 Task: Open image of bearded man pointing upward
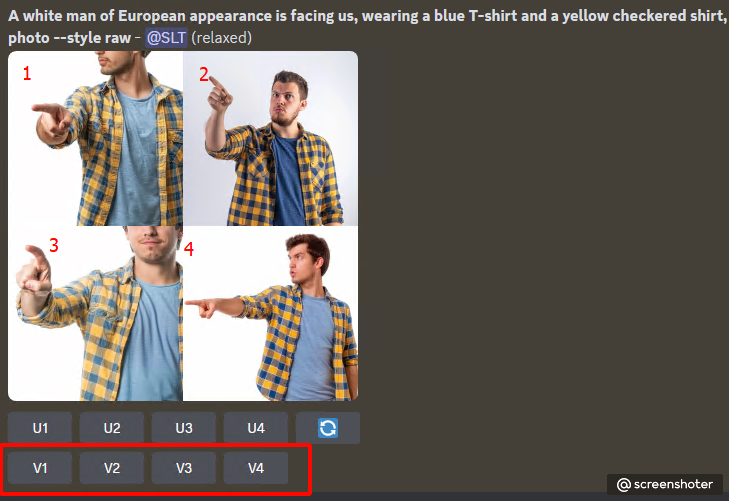(271, 138)
